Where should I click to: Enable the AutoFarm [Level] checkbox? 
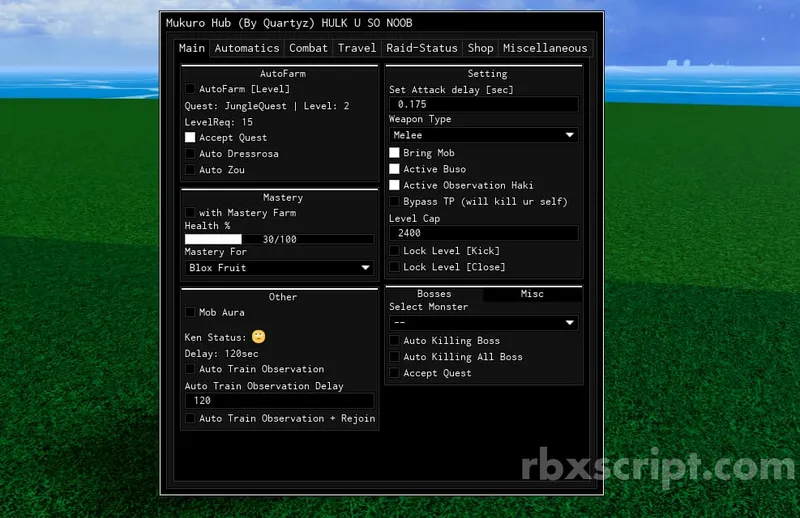[x=190, y=89]
